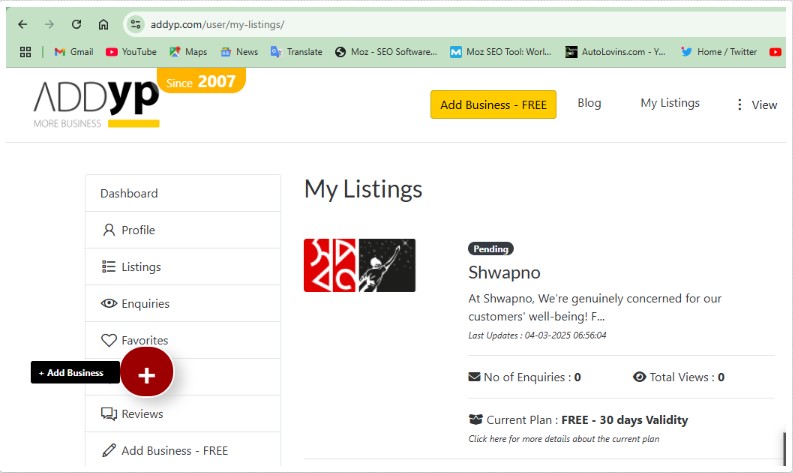Image resolution: width=793 pixels, height=473 pixels.
Task: Click the addyp.com address bar URL
Action: 217,24
